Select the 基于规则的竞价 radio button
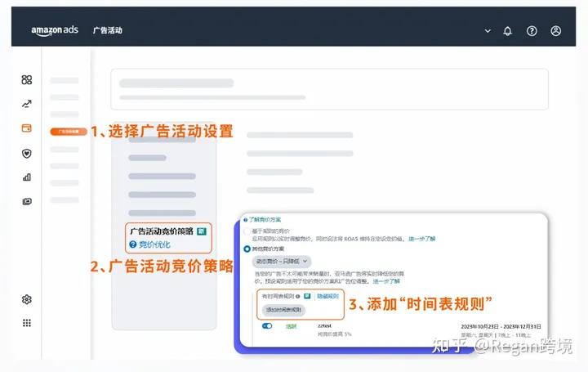 (x=247, y=231)
